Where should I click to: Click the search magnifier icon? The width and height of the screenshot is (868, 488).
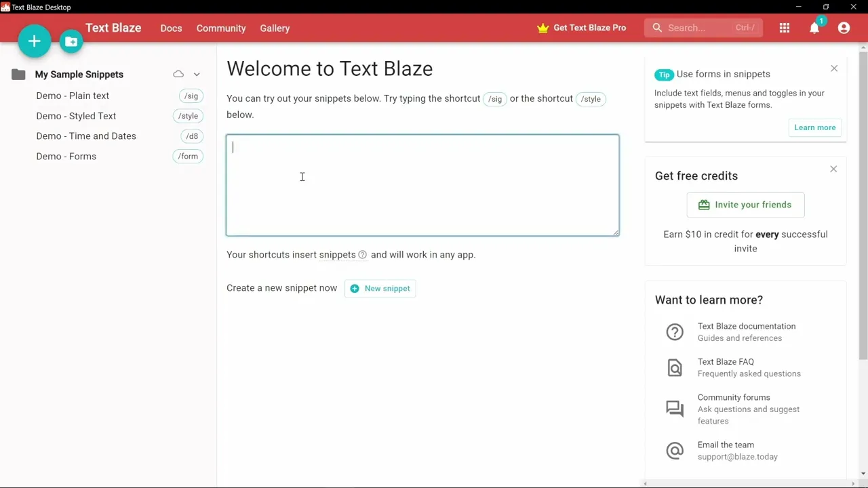[x=657, y=28]
